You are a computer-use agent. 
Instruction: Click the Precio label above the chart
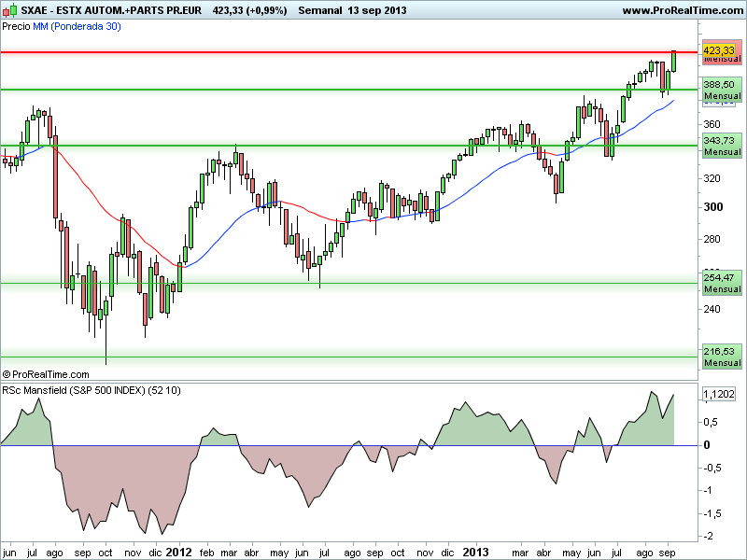click(16, 27)
